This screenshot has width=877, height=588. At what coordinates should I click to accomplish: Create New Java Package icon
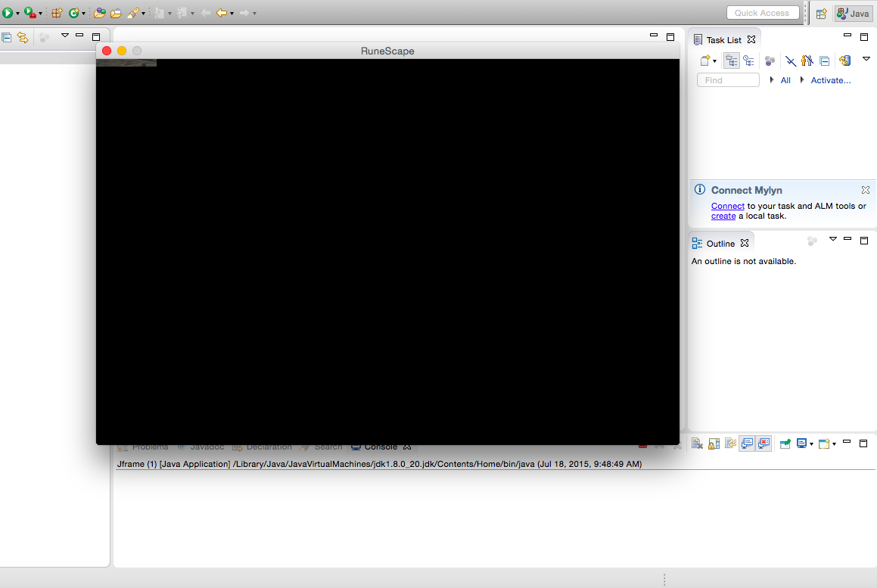point(57,12)
